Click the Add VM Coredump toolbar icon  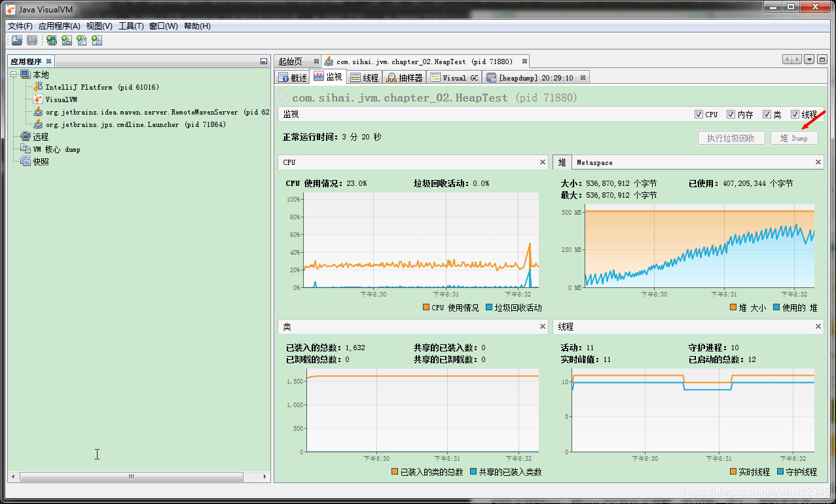(82, 41)
